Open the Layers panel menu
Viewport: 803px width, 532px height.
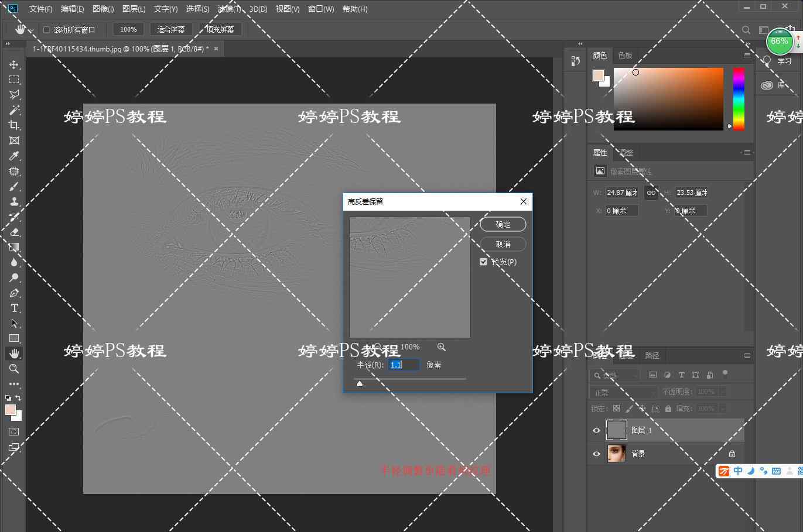[x=747, y=355]
